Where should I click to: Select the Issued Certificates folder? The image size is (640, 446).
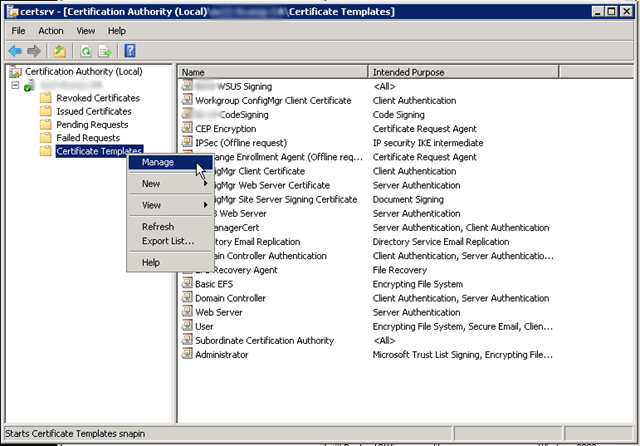click(93, 111)
